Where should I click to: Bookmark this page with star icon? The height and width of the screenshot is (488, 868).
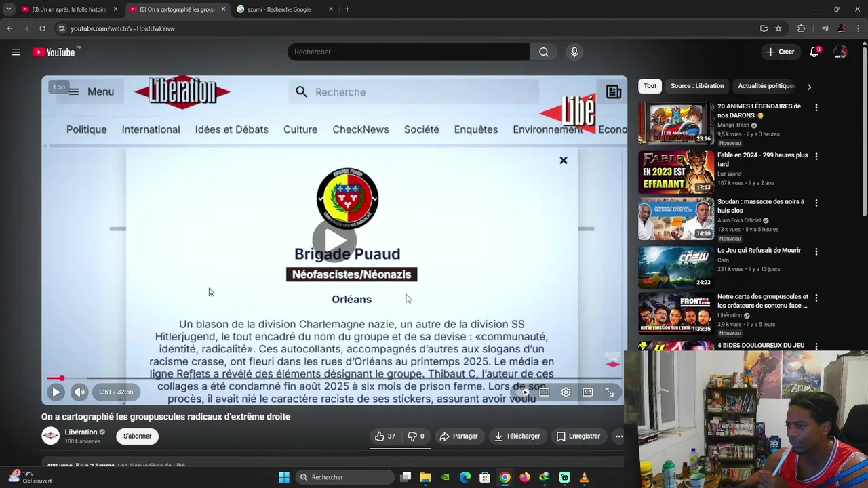(x=778, y=28)
